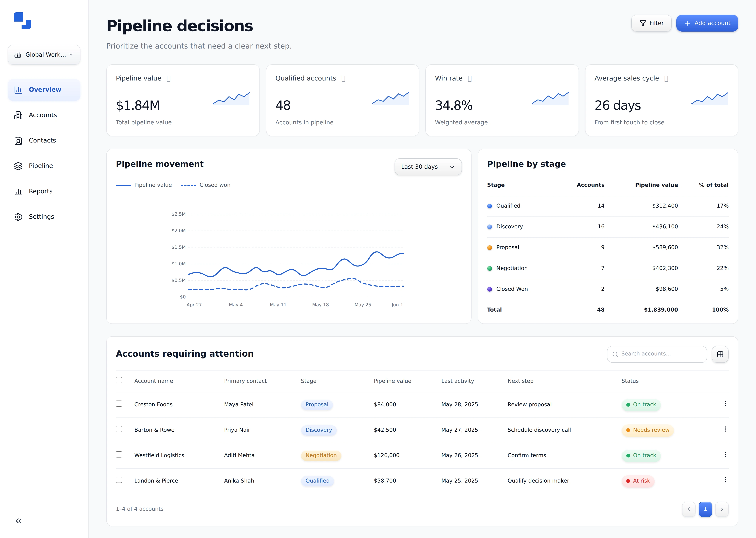Click the Proposal stage badge
The image size is (756, 538).
[x=317, y=405]
